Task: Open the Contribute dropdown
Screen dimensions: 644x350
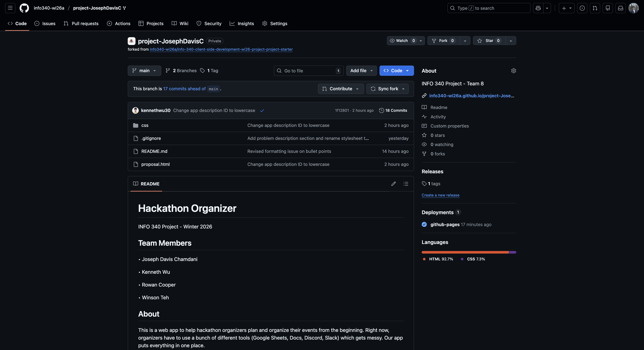Action: pos(340,89)
